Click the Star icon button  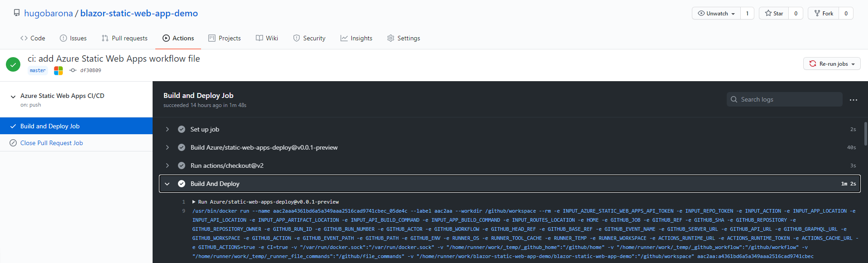(x=774, y=13)
